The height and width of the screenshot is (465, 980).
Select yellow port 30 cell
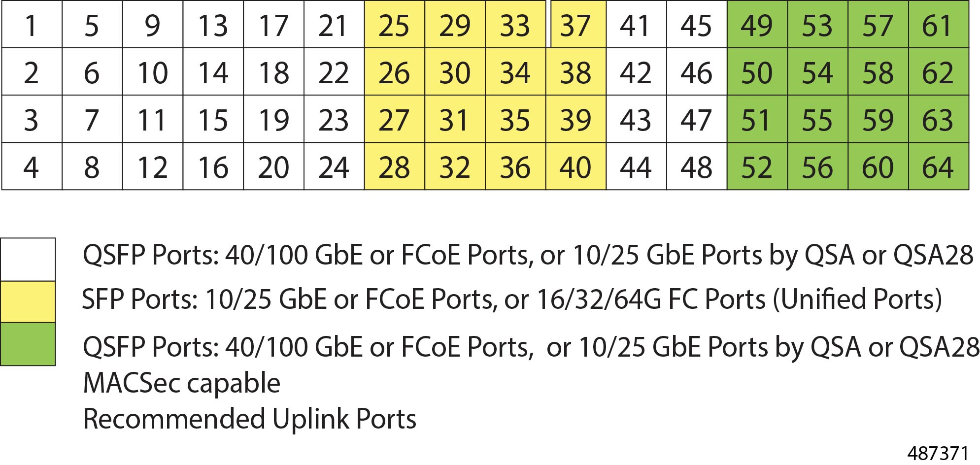coord(455,72)
